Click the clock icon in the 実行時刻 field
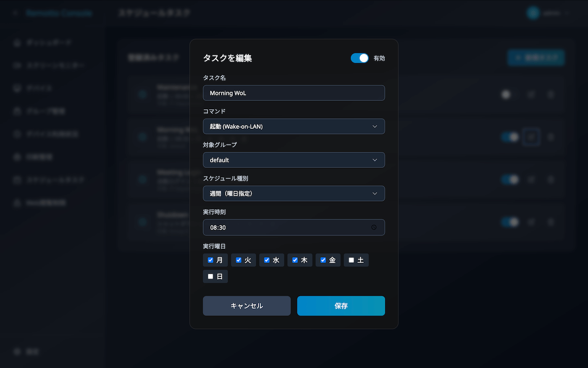 [374, 228]
